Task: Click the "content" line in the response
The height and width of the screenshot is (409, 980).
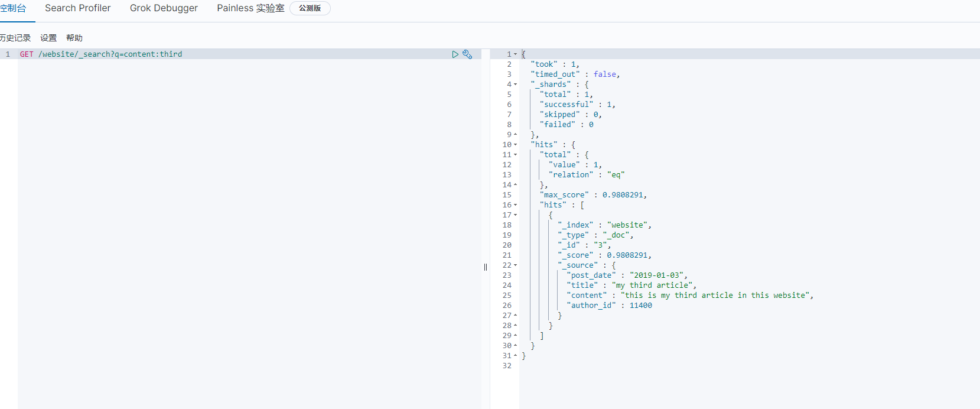Action: click(690, 296)
